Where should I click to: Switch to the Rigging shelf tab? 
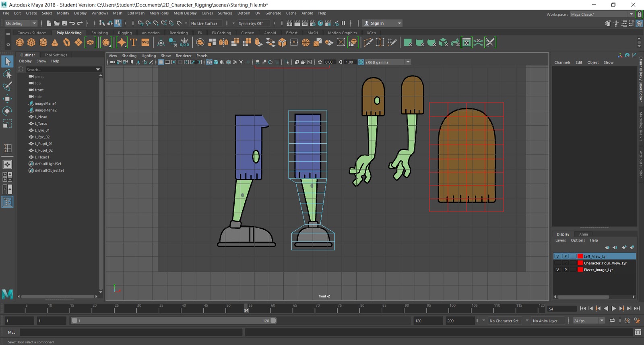(125, 33)
